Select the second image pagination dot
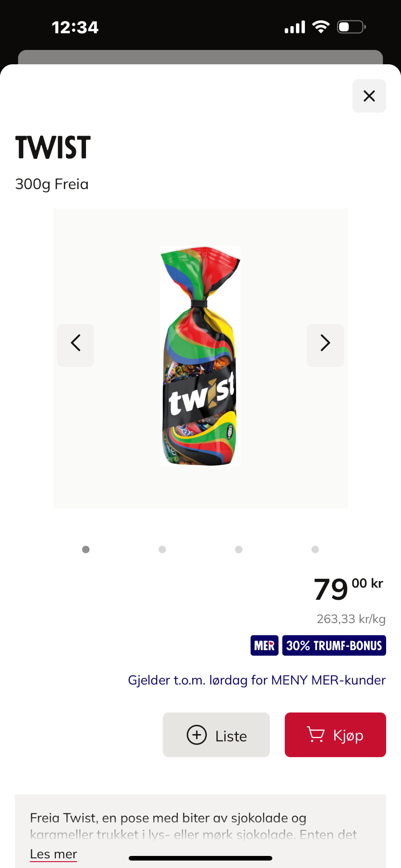 click(162, 549)
